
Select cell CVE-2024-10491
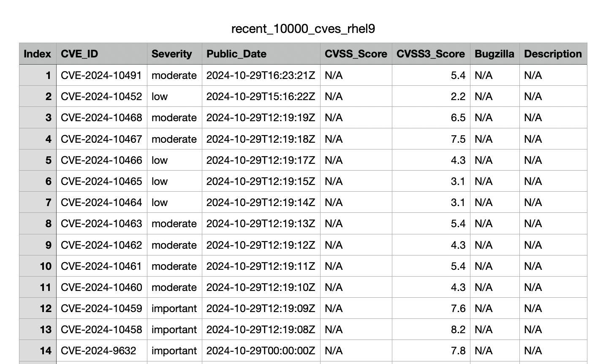101,76
